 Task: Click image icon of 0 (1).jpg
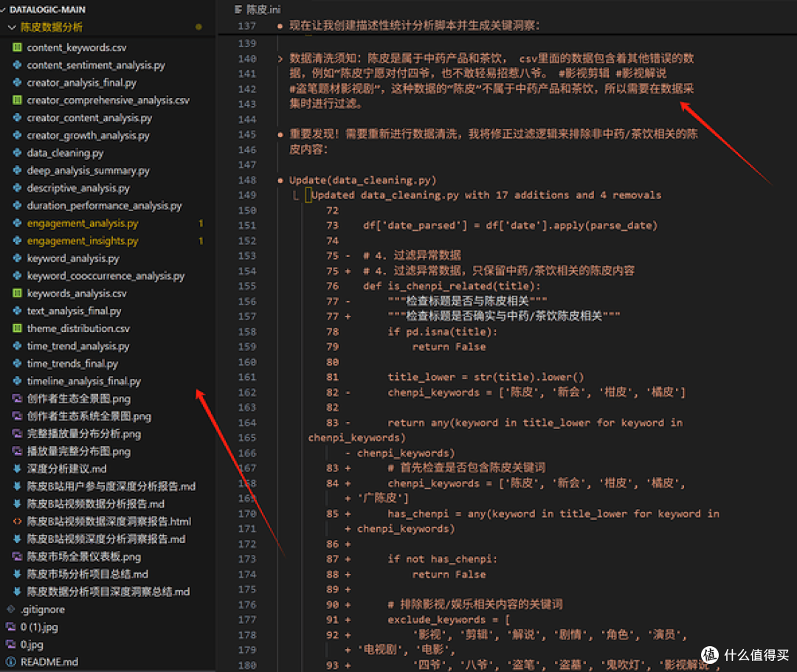10,627
